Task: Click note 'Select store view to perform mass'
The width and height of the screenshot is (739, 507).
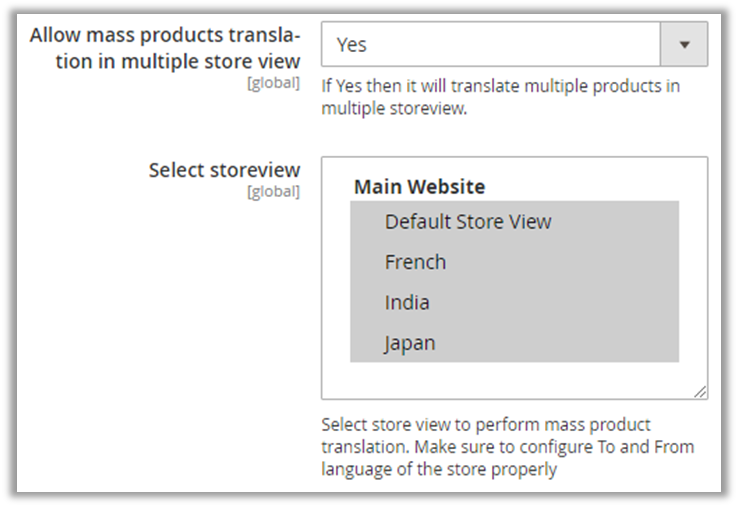Action: [x=486, y=425]
